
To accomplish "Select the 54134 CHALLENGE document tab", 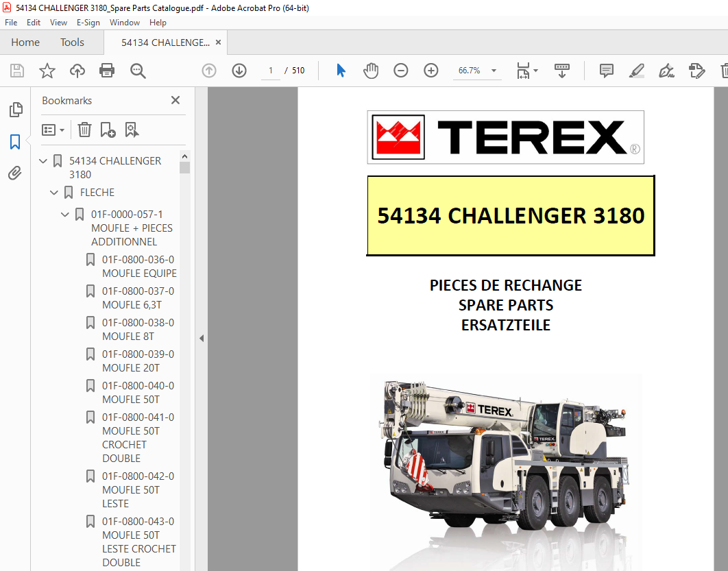I will pos(165,42).
